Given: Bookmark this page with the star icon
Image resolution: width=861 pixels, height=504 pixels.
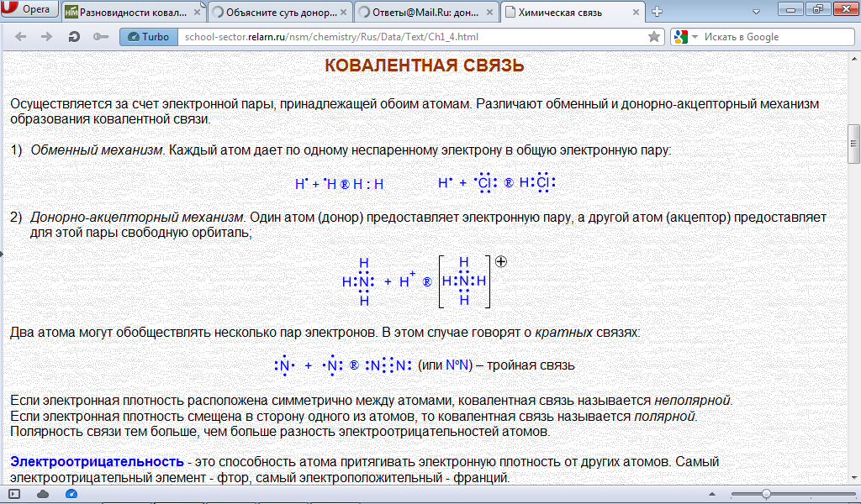Looking at the screenshot, I should point(654,37).
